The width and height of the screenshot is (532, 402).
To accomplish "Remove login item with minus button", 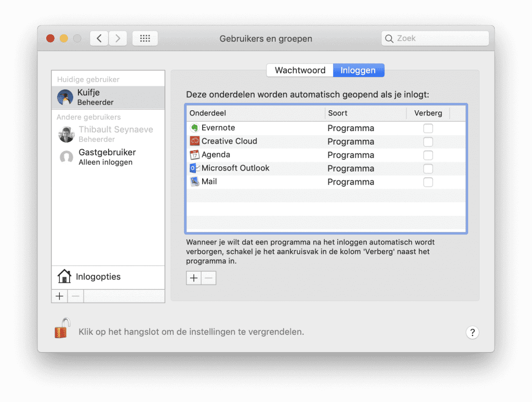I will coord(209,278).
